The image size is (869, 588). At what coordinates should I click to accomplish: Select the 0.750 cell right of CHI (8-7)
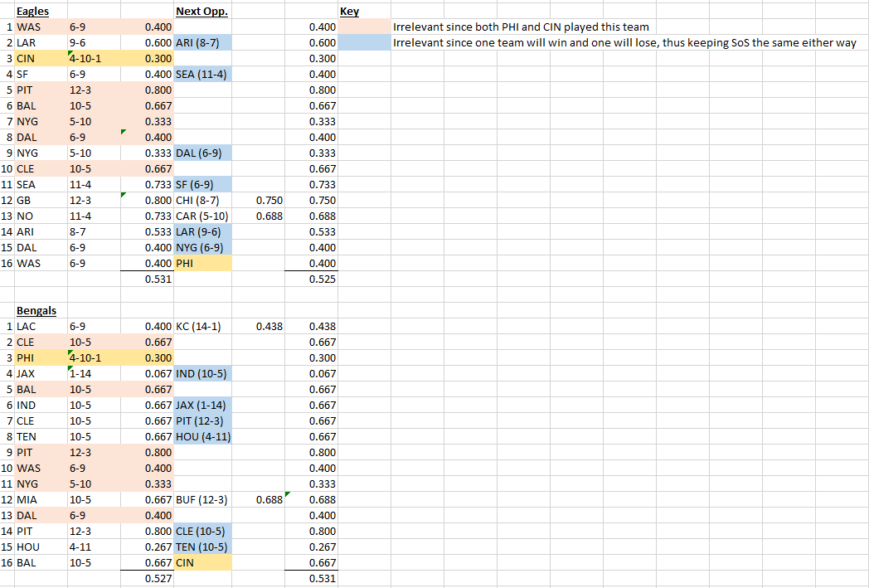[258, 200]
